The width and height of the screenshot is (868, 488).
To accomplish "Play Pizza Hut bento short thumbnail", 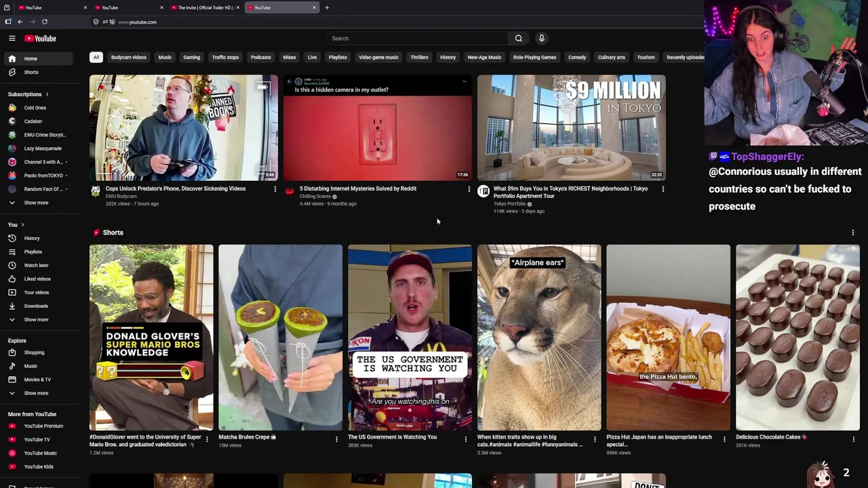I will coord(669,338).
